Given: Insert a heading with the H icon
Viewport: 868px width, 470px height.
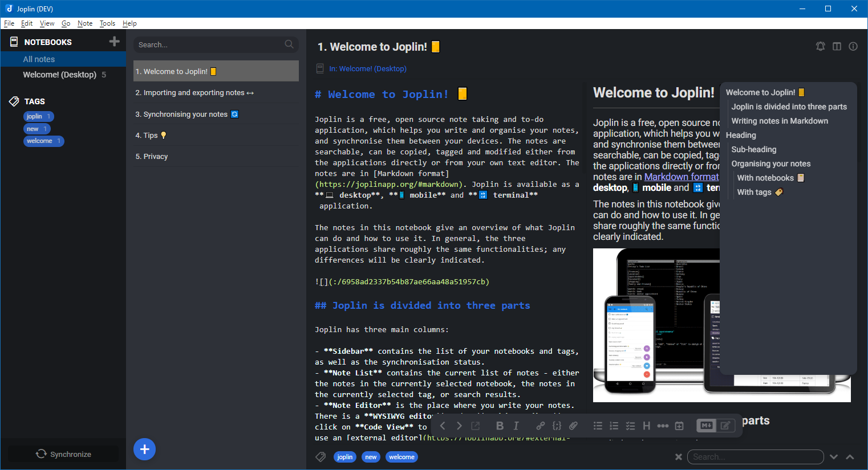Looking at the screenshot, I should point(646,426).
